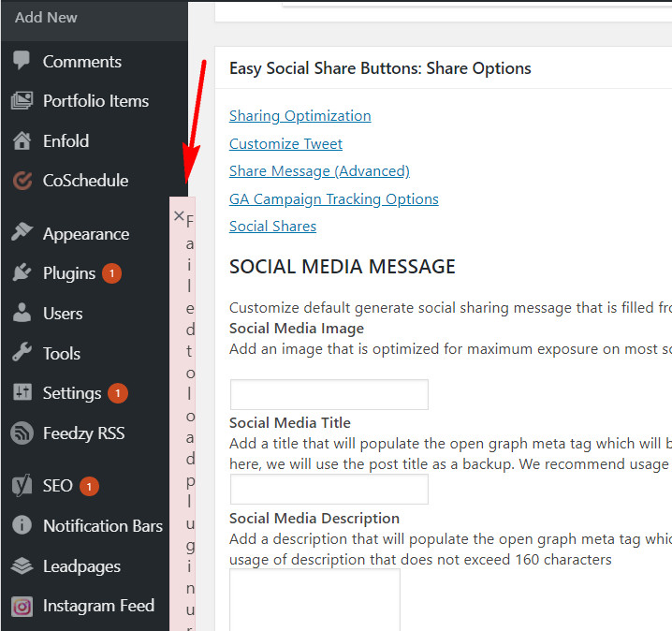Click the SEO notification count badge
The height and width of the screenshot is (631, 672).
coord(89,487)
